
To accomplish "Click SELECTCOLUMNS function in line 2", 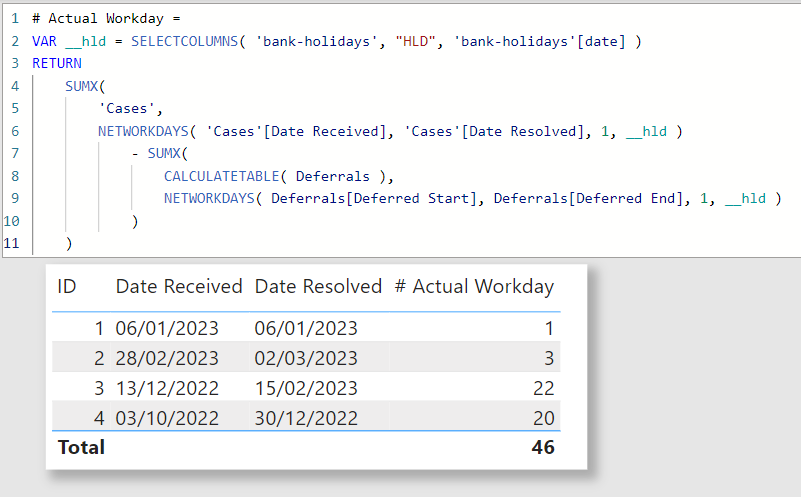I will [x=184, y=41].
